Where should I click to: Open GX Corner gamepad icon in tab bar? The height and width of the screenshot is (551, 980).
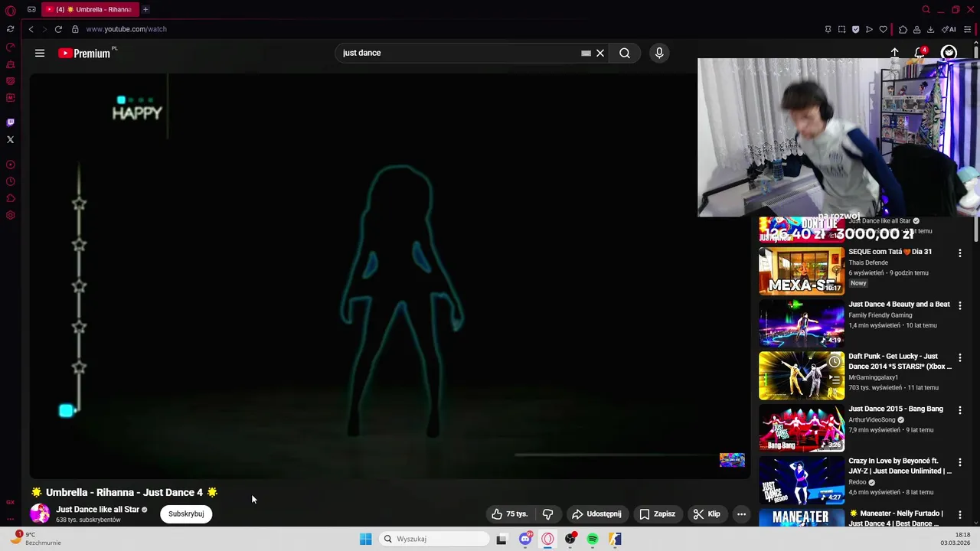coord(31,9)
